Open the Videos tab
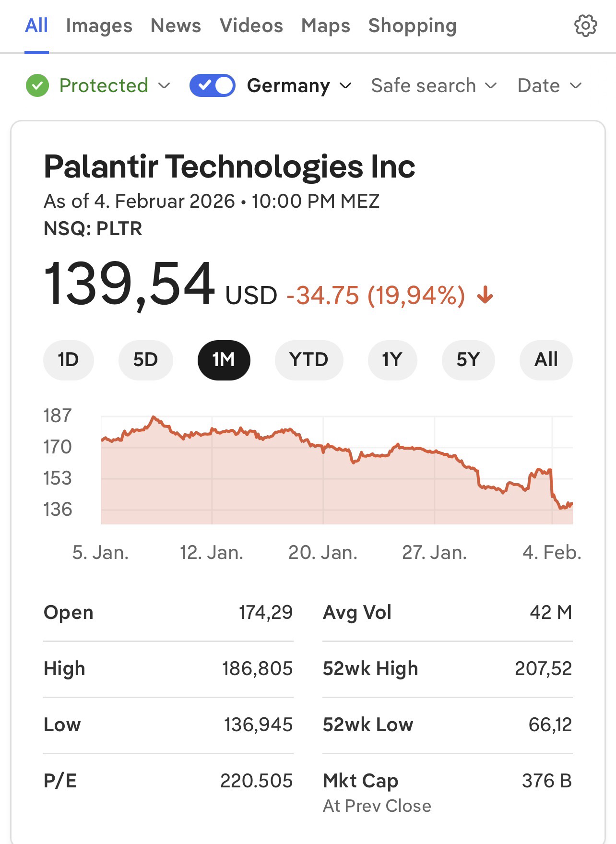This screenshot has height=844, width=616. (251, 26)
